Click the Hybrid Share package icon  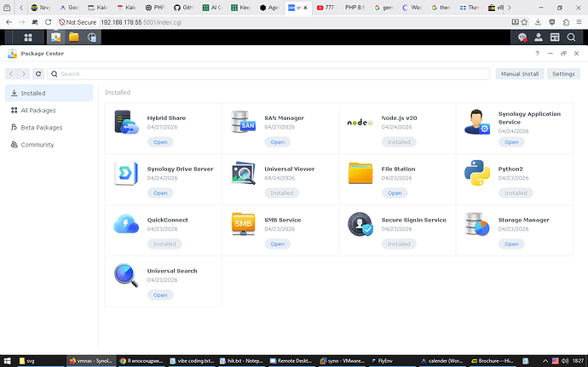126,123
